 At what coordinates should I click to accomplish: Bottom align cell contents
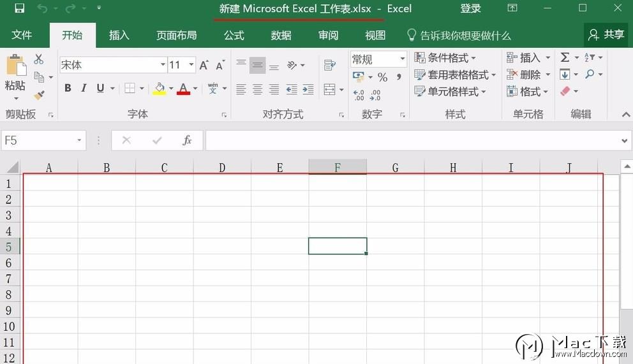click(x=274, y=66)
